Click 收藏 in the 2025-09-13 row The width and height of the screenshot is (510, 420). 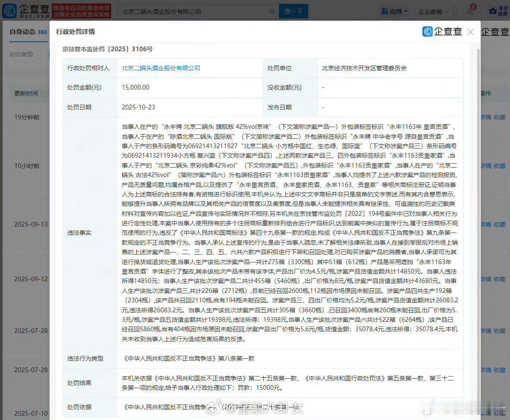(499, 224)
